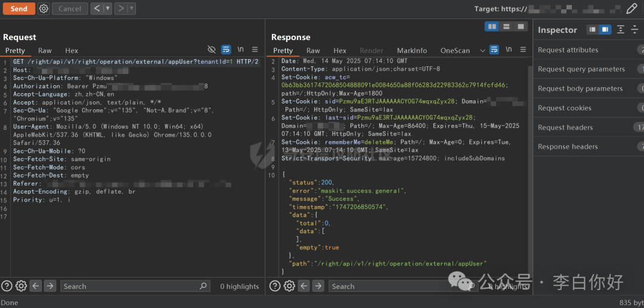Toggle word wrap icon in Request panel
644x308 pixels.
tap(226, 50)
